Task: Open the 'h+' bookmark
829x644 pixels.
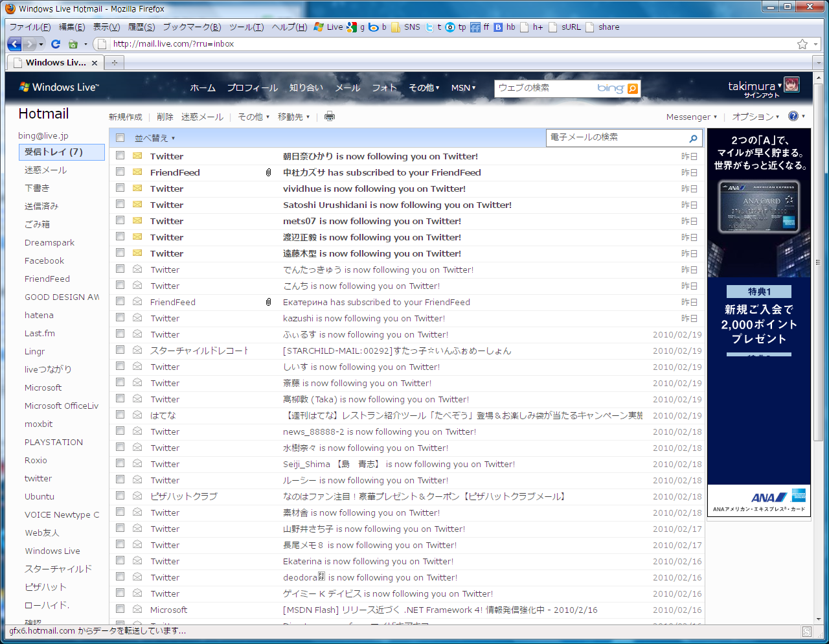Action: (x=532, y=27)
